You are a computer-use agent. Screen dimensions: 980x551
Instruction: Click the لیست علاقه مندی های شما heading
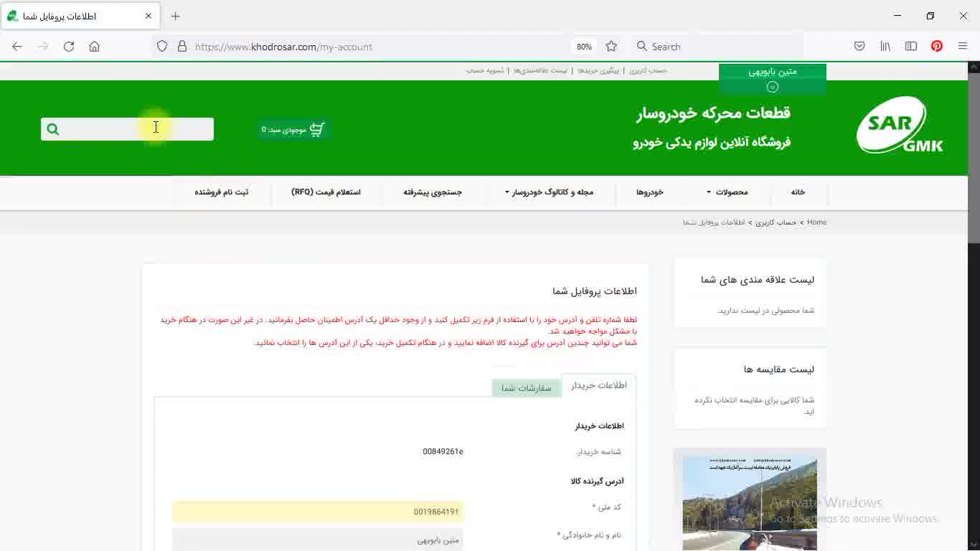758,280
